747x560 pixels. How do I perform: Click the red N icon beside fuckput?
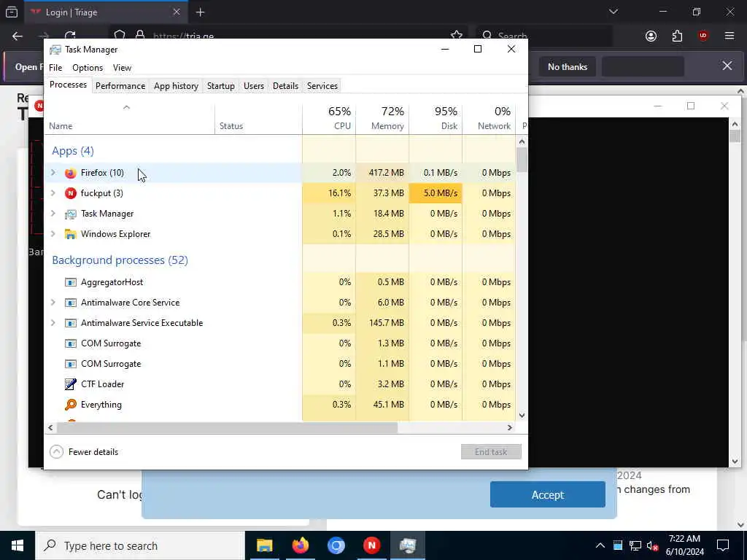[71, 193]
